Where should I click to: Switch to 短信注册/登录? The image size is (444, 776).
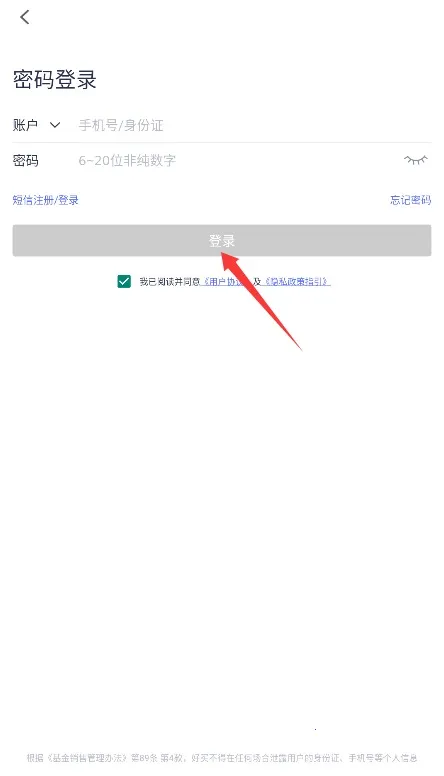click(x=46, y=200)
